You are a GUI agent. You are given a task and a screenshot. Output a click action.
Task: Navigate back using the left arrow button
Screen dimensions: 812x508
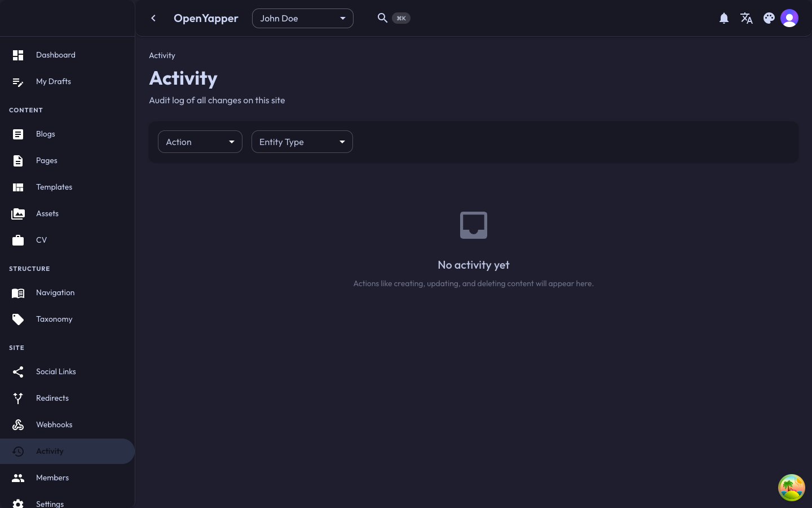[153, 18]
